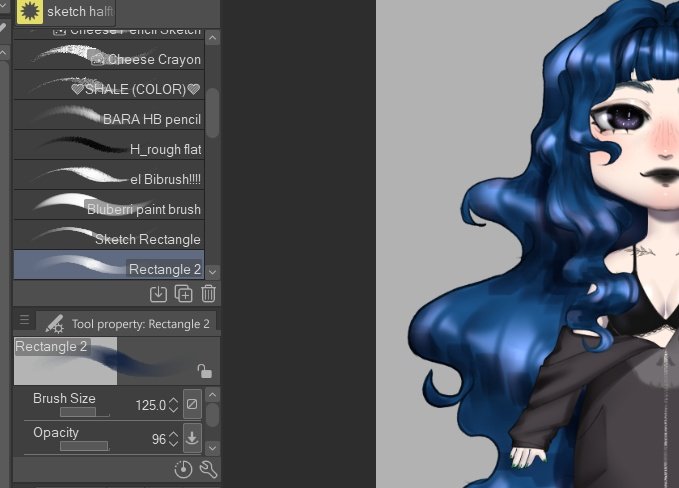Open the Tool property panel menu
679x488 pixels.
pyautogui.click(x=24, y=320)
